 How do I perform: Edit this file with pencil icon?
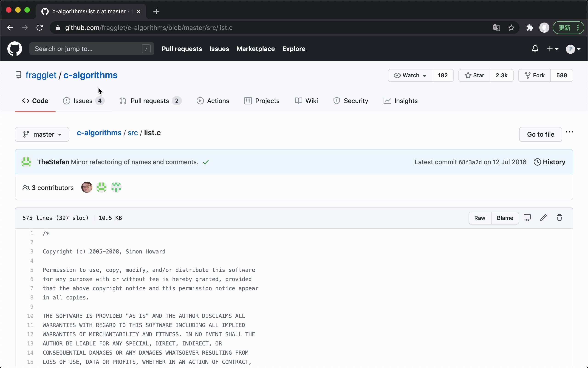543,218
